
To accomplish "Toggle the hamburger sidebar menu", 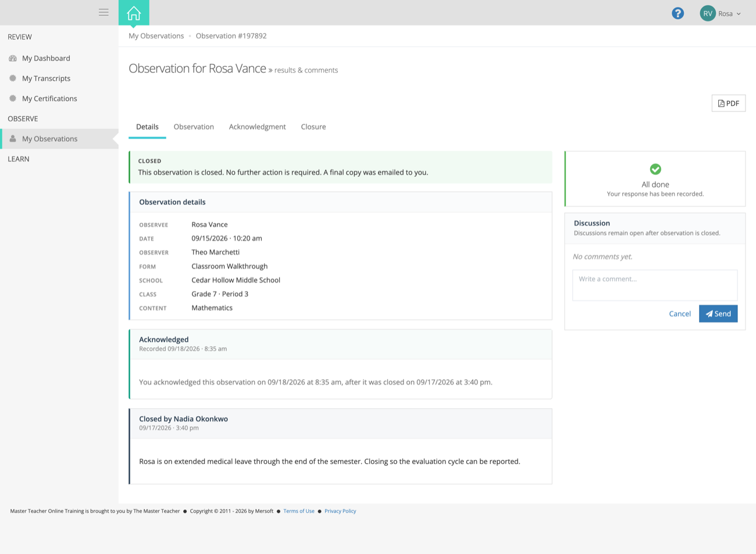I will (104, 12).
